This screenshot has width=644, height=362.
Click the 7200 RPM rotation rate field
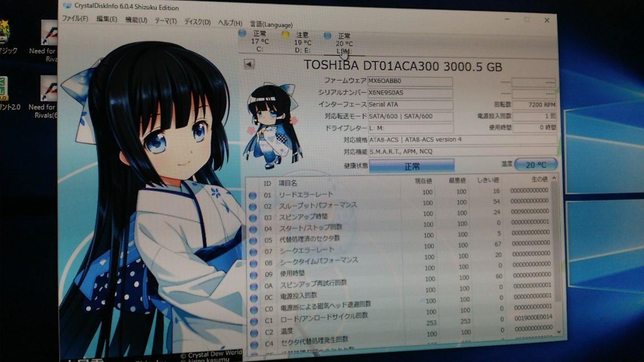click(535, 105)
